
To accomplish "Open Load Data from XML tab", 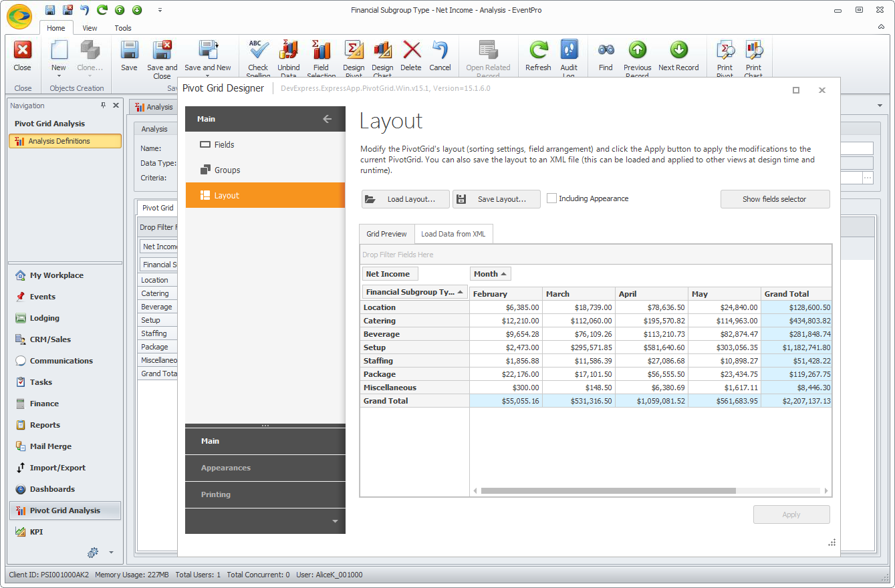I will coord(453,234).
